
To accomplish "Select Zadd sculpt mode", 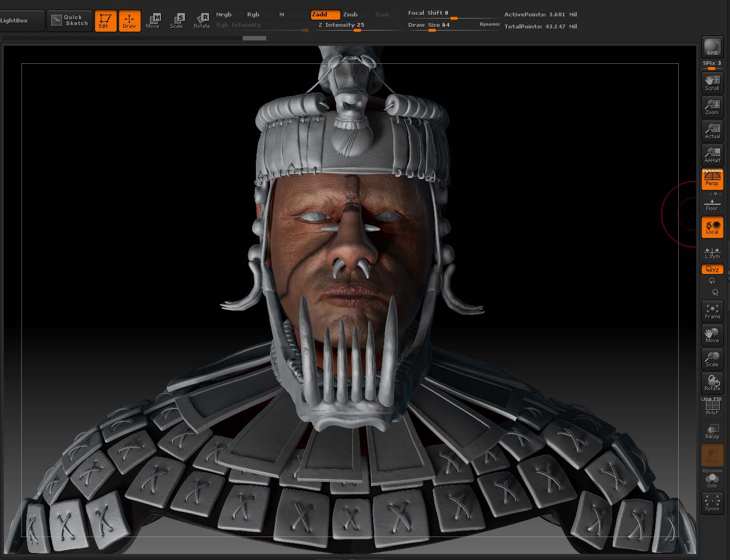I will tap(325, 15).
